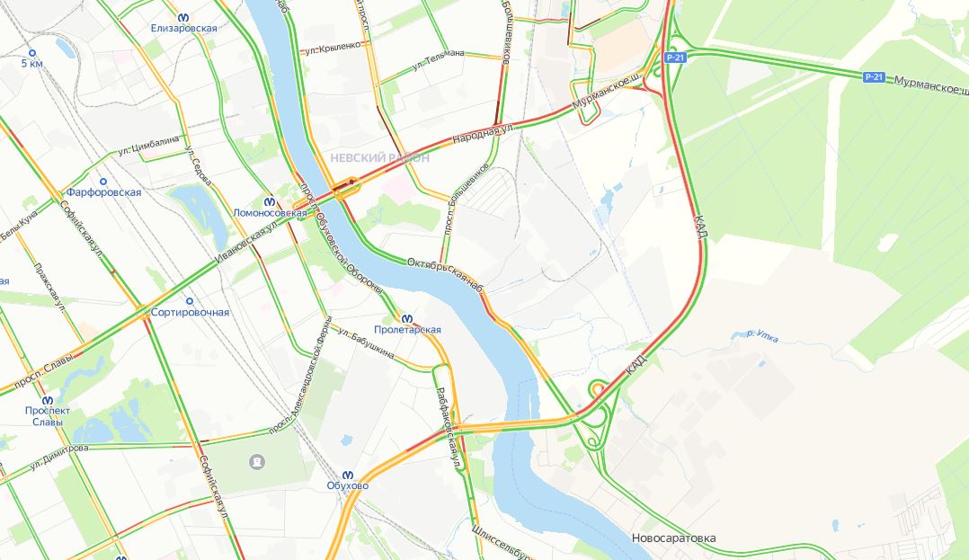The width and height of the screenshot is (969, 560).
Task: Open the cemetery icon on green area
Action: [x=257, y=461]
